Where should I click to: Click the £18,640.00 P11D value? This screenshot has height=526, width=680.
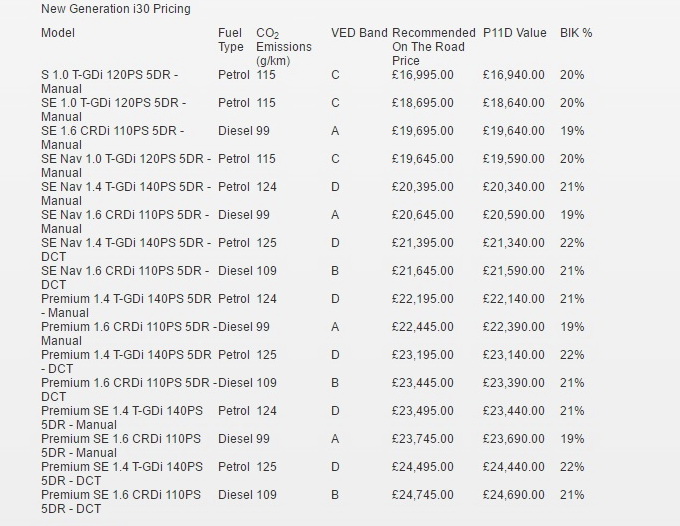click(513, 103)
